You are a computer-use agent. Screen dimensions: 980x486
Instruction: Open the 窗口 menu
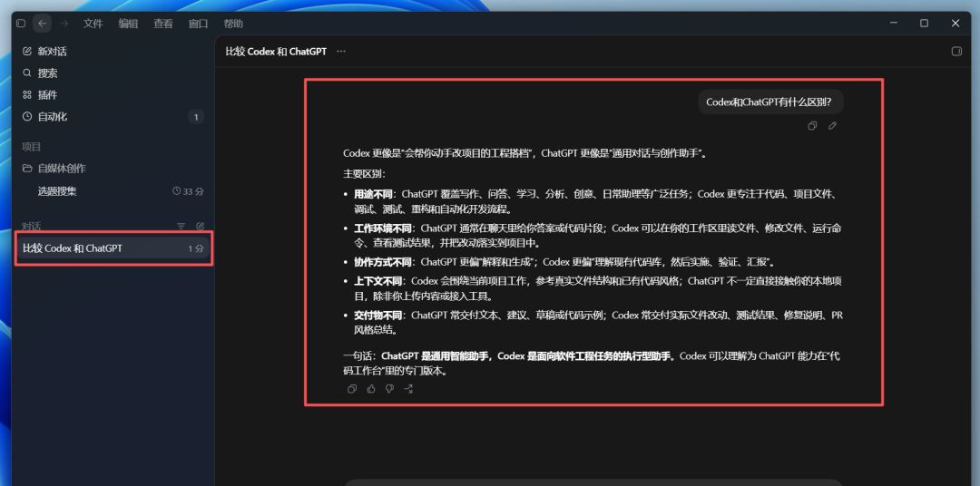coord(198,24)
